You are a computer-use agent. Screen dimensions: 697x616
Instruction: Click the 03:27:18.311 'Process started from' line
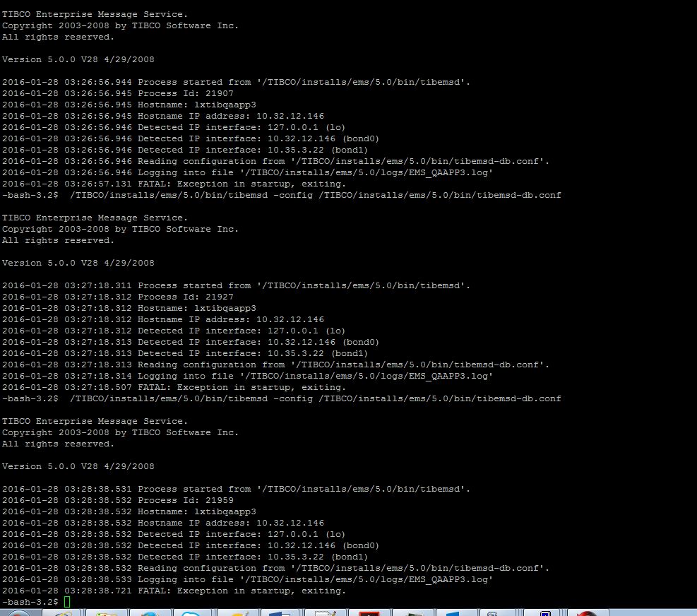pyautogui.click(x=236, y=285)
